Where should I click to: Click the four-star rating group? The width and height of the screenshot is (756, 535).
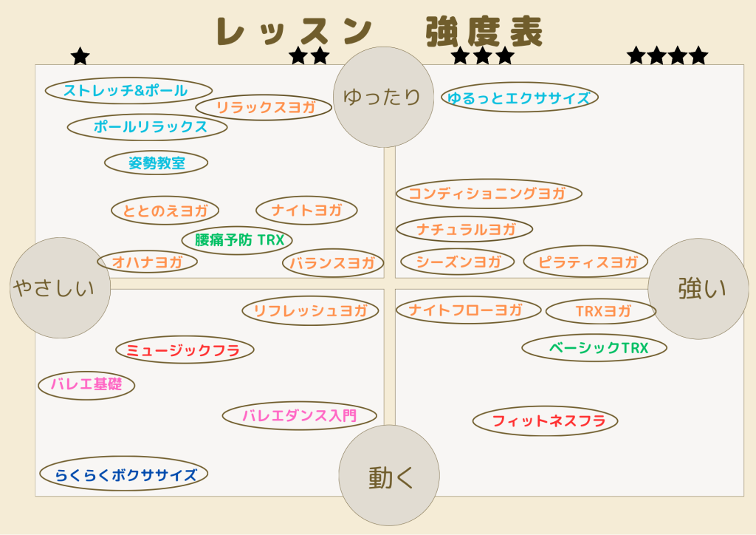(x=667, y=55)
